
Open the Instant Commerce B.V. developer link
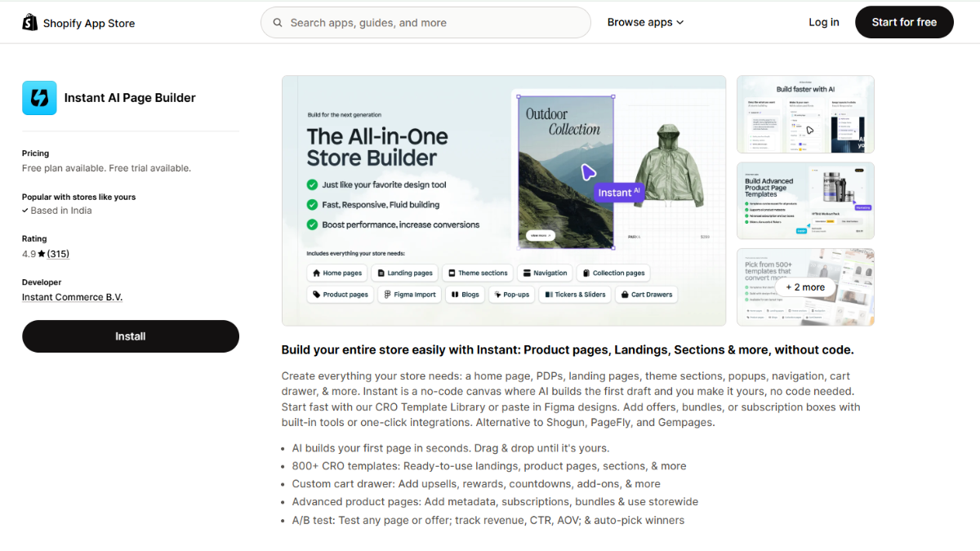point(72,297)
